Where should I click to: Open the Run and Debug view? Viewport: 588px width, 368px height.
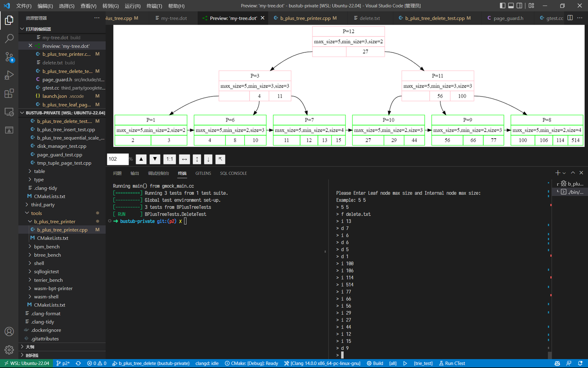[9, 75]
